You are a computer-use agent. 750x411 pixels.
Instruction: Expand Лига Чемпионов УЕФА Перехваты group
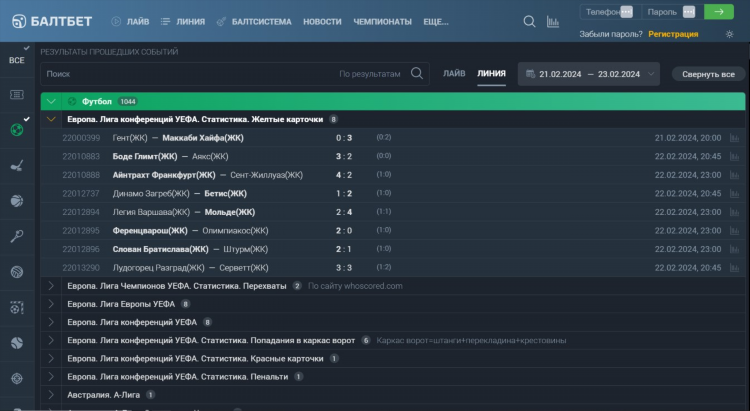[51, 286]
